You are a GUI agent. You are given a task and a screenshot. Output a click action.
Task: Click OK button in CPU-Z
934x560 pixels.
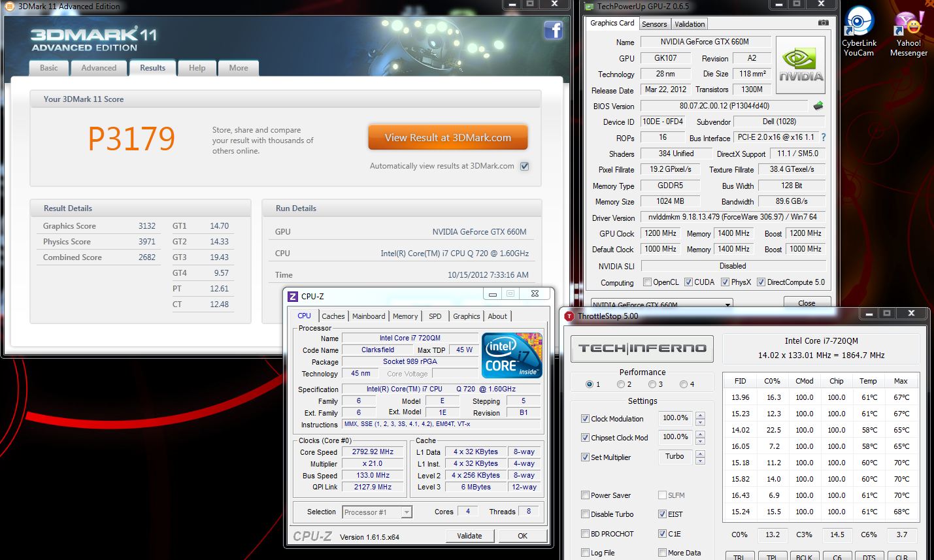522,536
